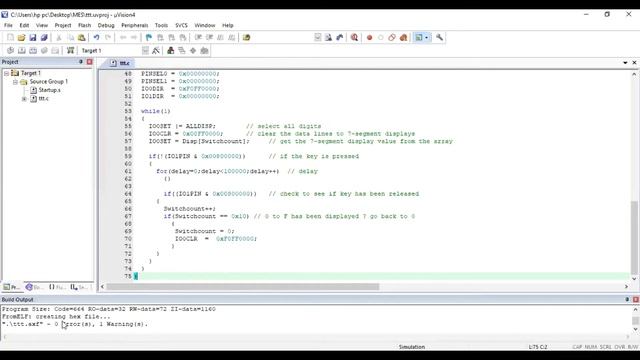Close the Build Output panel

click(x=636, y=300)
